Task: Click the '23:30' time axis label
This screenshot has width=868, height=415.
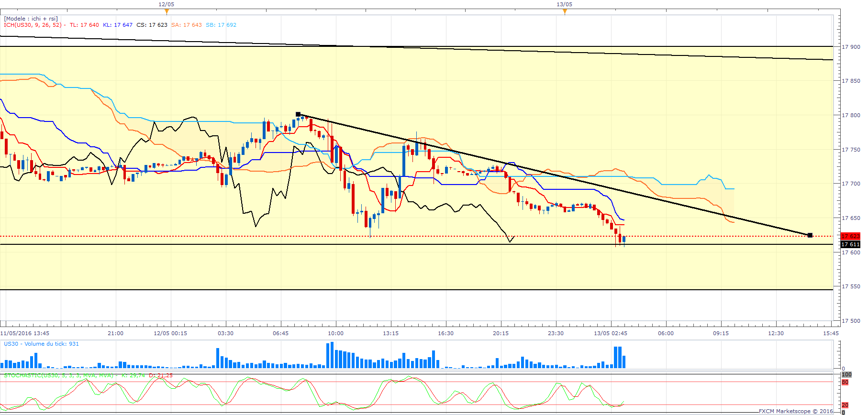Action: 556,333
